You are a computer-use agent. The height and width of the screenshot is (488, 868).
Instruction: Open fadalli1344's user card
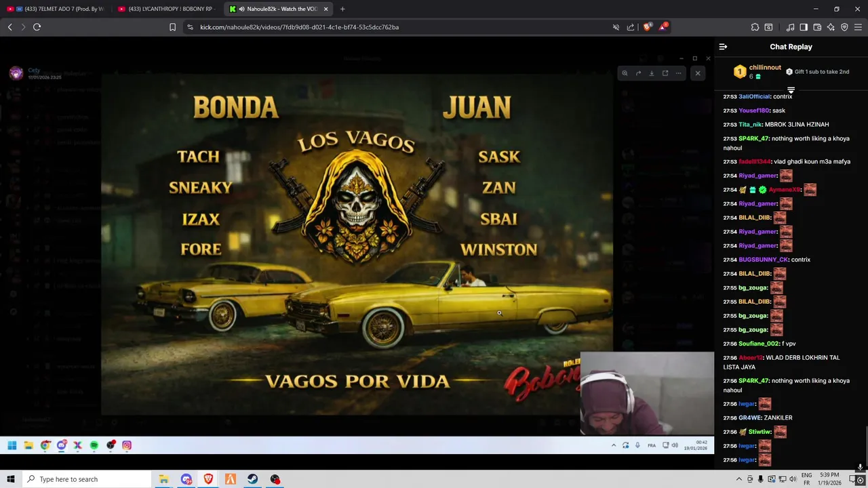(x=755, y=161)
